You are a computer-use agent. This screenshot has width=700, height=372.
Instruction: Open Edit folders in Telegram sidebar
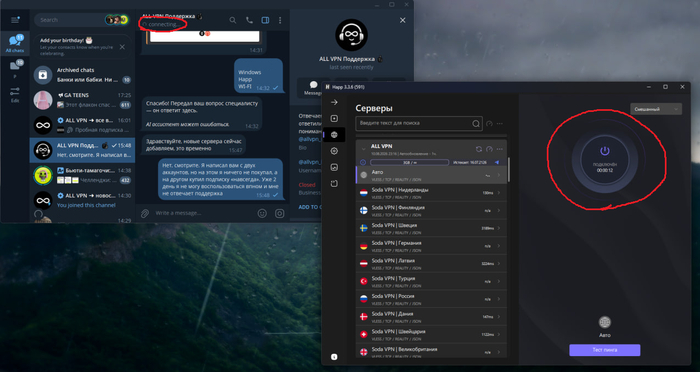coord(15,95)
